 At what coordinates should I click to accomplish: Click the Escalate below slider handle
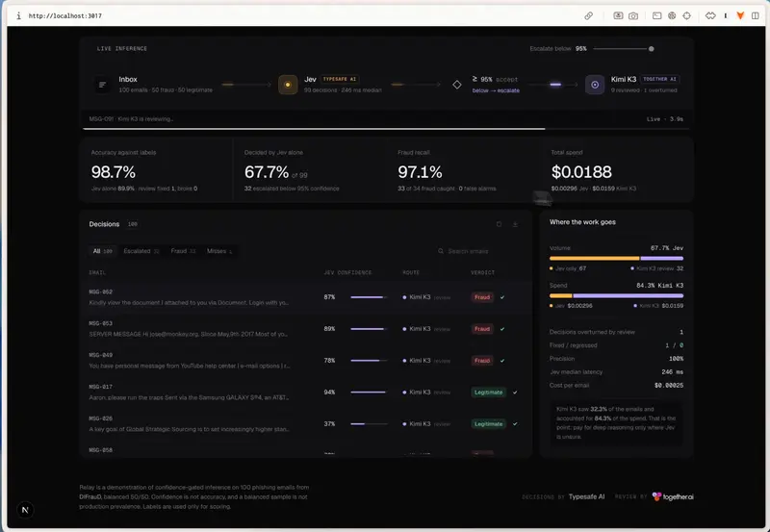pyautogui.click(x=652, y=49)
